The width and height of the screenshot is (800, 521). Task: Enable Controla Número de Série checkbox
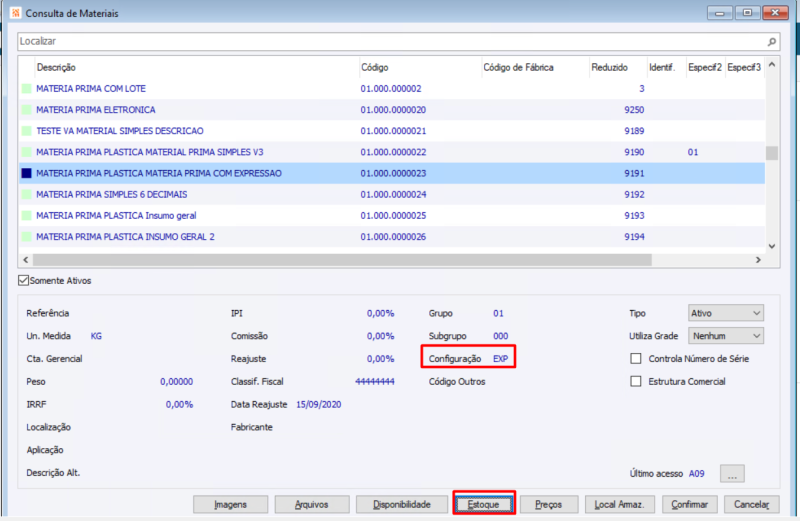(x=636, y=359)
